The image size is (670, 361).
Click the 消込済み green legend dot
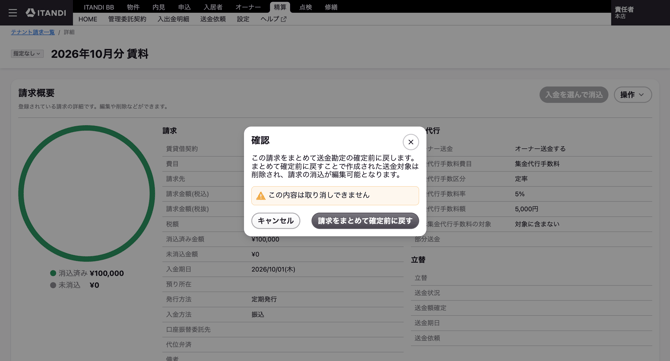[x=53, y=273]
